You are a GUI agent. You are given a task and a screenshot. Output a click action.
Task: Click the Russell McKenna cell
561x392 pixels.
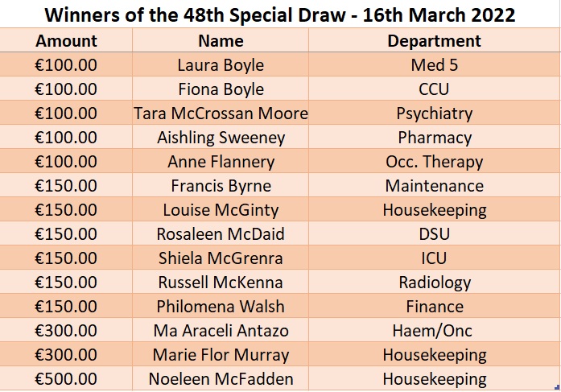tap(221, 283)
